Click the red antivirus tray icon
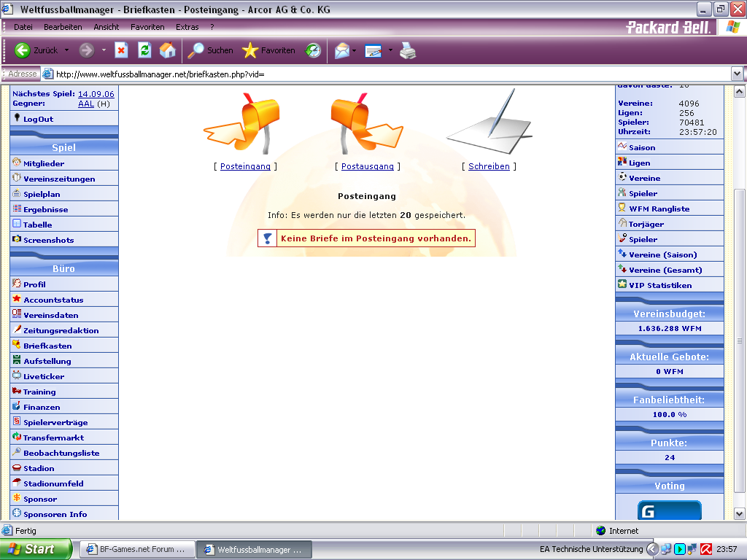This screenshot has width=747, height=560. (705, 549)
